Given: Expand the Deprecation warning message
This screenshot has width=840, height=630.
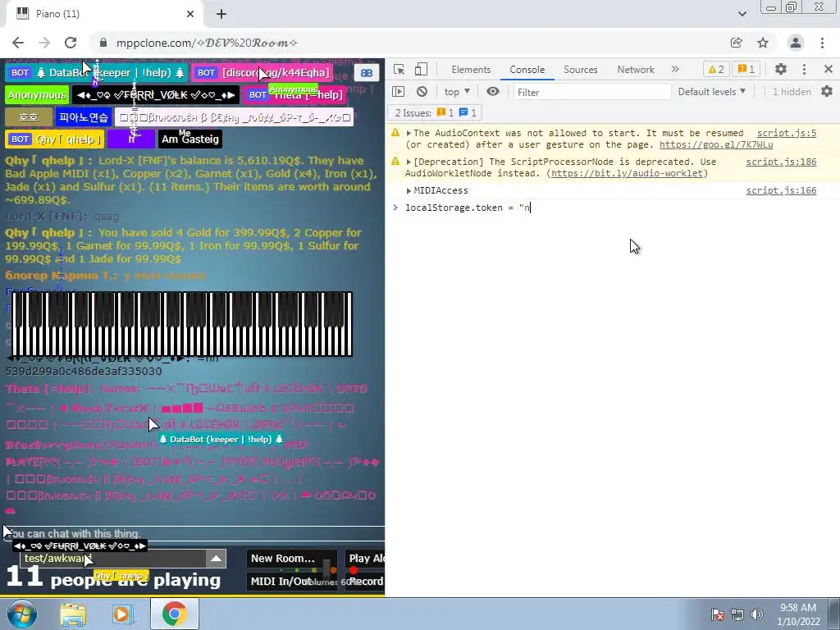Looking at the screenshot, I should pos(409,162).
